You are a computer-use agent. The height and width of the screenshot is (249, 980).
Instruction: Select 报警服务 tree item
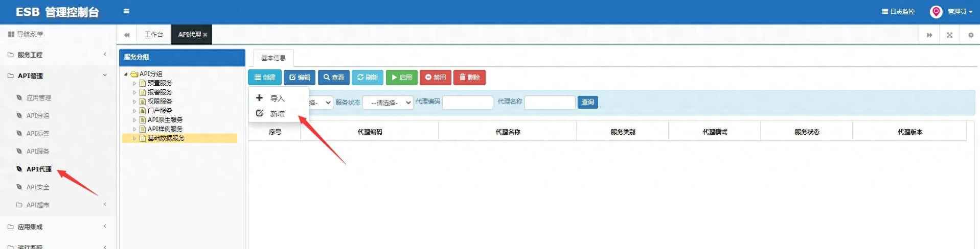(x=159, y=92)
